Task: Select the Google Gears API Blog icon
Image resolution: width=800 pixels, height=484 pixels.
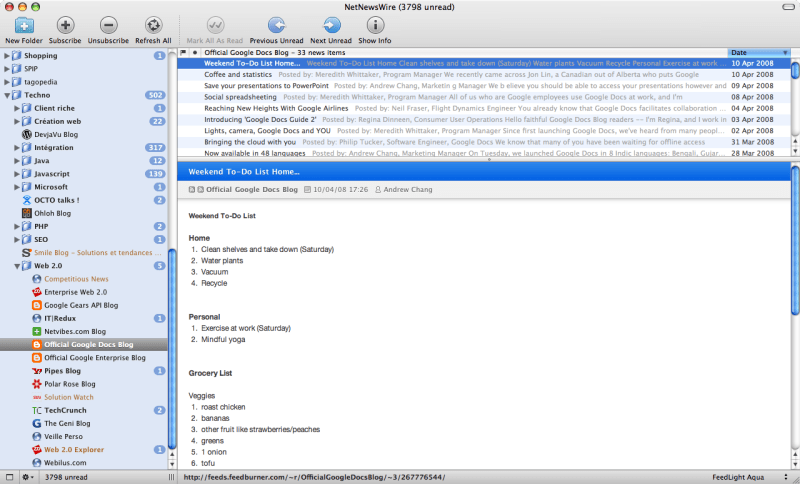Action: coord(37,305)
